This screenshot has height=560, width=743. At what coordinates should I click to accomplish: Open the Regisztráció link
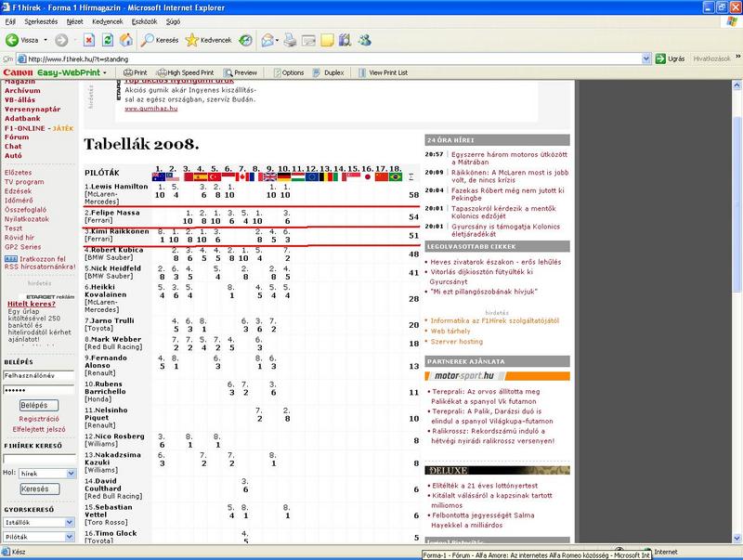(x=39, y=419)
